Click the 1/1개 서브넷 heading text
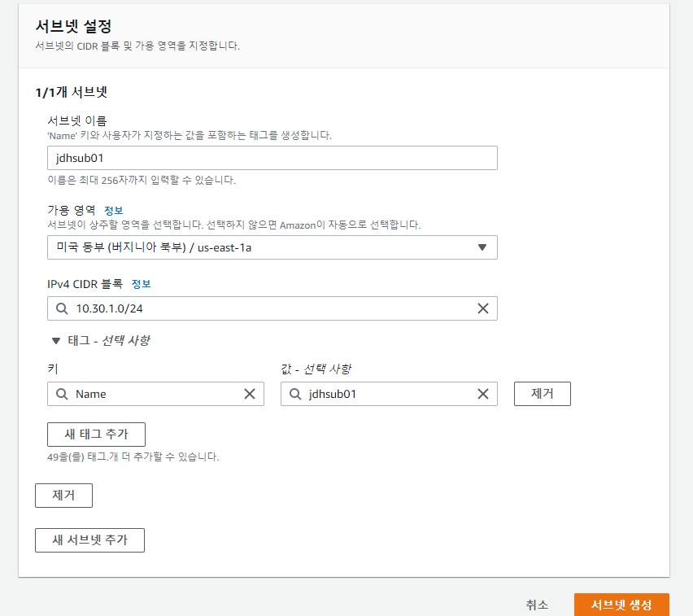The width and height of the screenshot is (693, 616). click(x=72, y=92)
